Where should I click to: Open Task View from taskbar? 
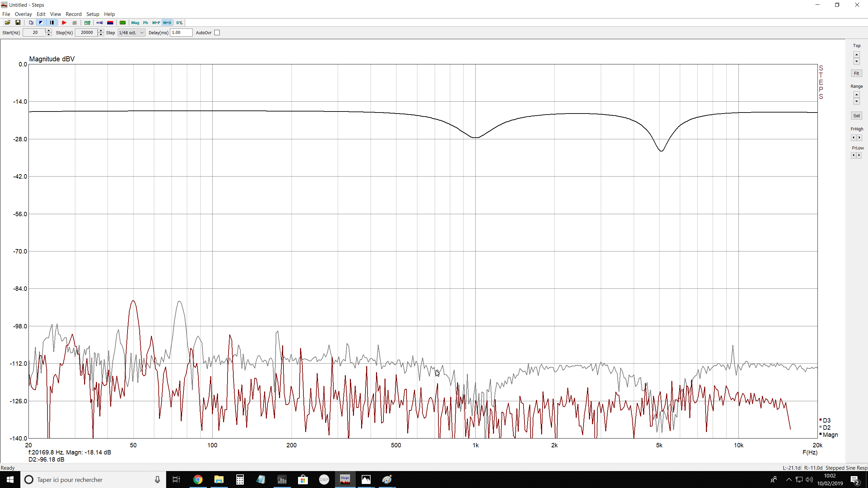(176, 480)
